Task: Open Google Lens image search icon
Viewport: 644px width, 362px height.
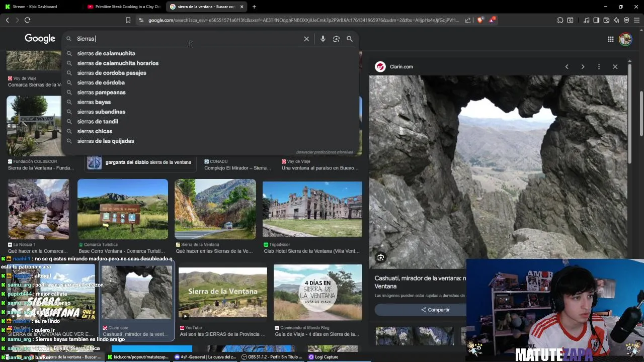Action: pyautogui.click(x=336, y=39)
